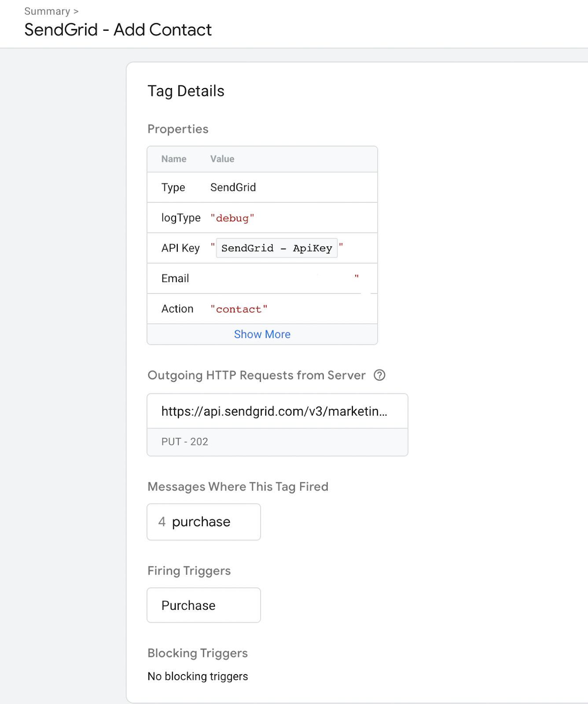Screen dimensions: 588x704
Task: Open the api.sendgrid.com outgoing request card
Action: pyautogui.click(x=277, y=425)
